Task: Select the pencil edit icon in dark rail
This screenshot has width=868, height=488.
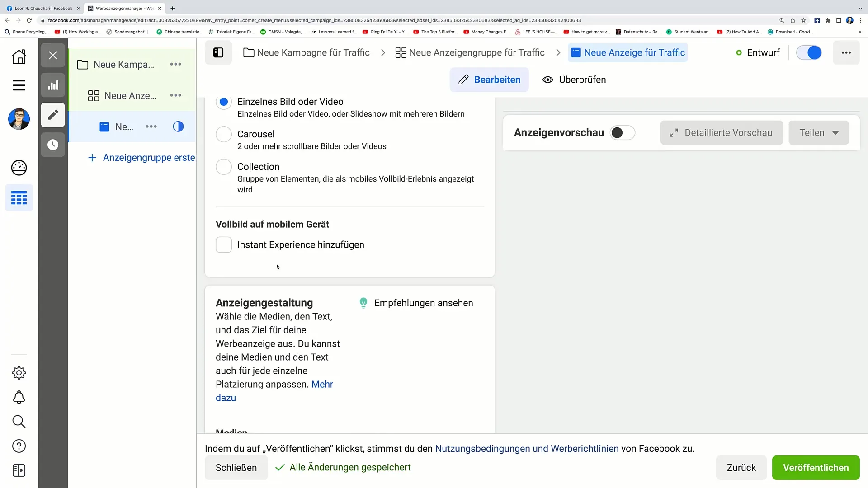Action: pyautogui.click(x=53, y=115)
